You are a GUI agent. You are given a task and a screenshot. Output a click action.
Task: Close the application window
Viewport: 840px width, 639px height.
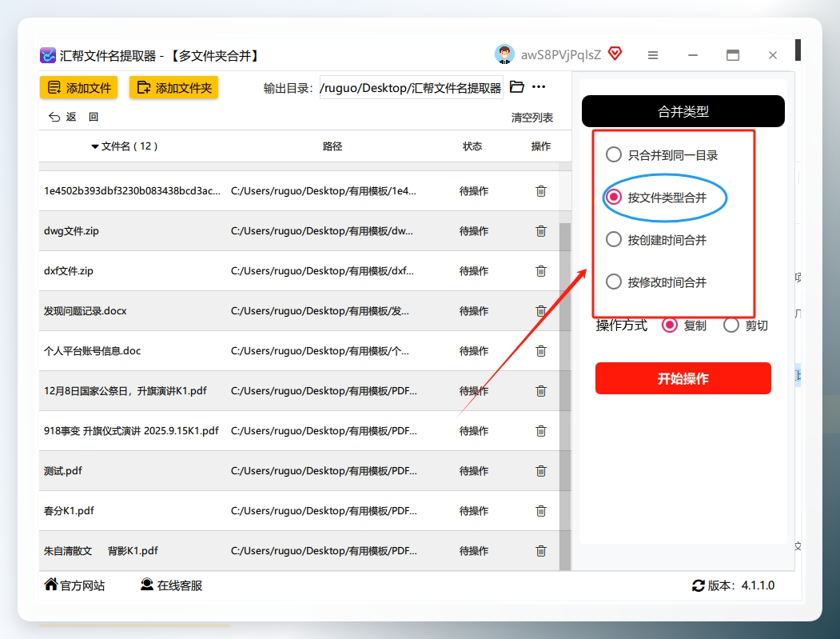(773, 55)
